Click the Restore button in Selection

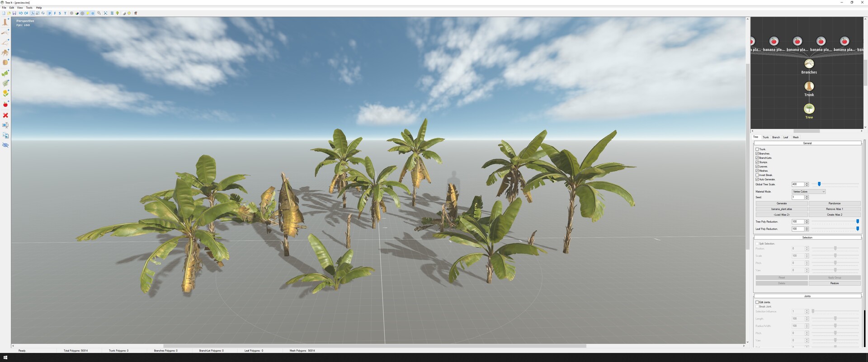tap(835, 283)
